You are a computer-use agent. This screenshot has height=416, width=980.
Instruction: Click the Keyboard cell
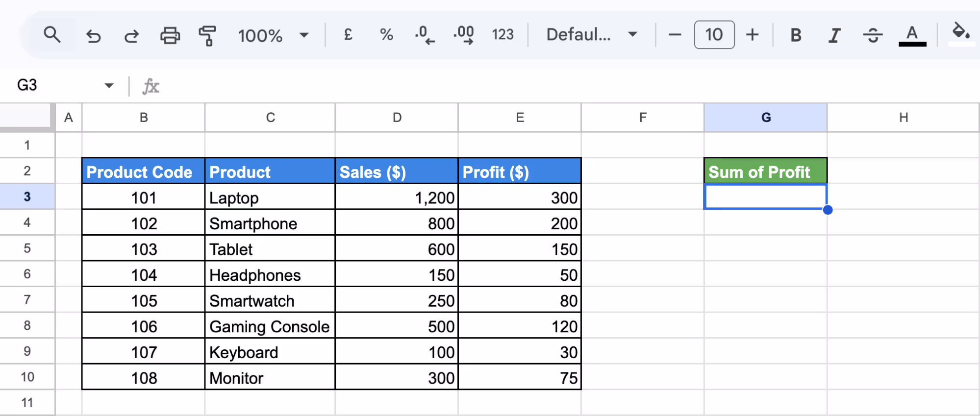(270, 351)
